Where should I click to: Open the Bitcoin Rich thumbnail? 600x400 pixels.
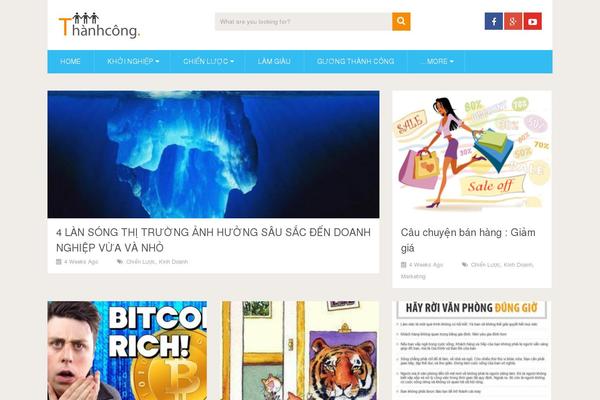(127, 351)
